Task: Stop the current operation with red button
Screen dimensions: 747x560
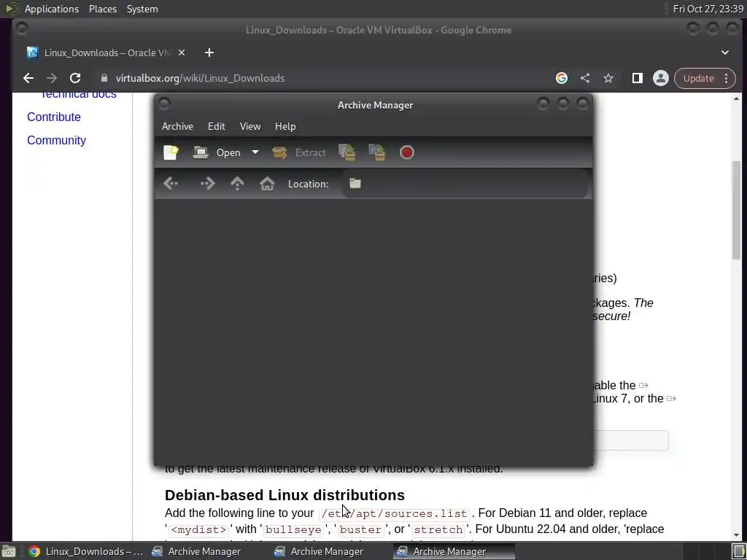Action: coord(407,152)
